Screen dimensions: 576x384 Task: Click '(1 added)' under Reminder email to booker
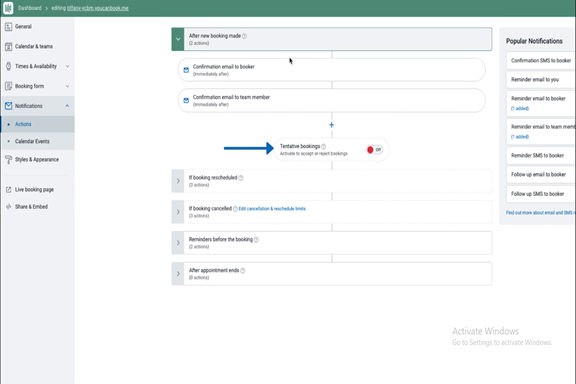pos(520,108)
